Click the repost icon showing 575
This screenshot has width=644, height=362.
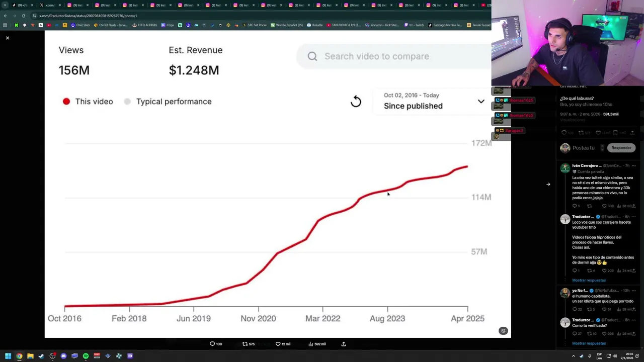[246, 344]
